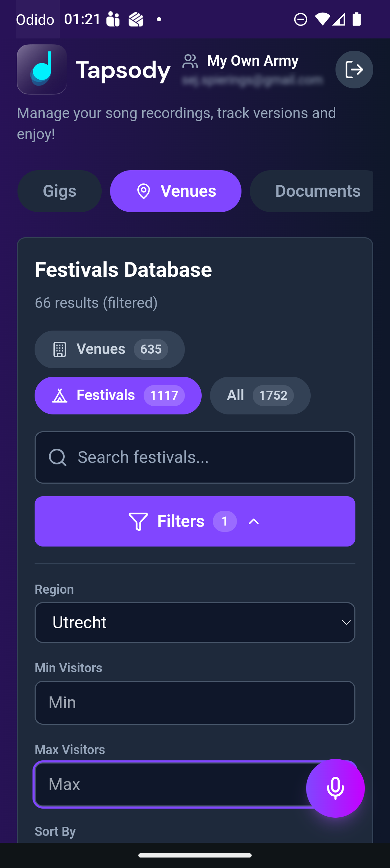Screen dimensions: 390x868
Task: Click the My Own Army team name
Action: tap(253, 61)
